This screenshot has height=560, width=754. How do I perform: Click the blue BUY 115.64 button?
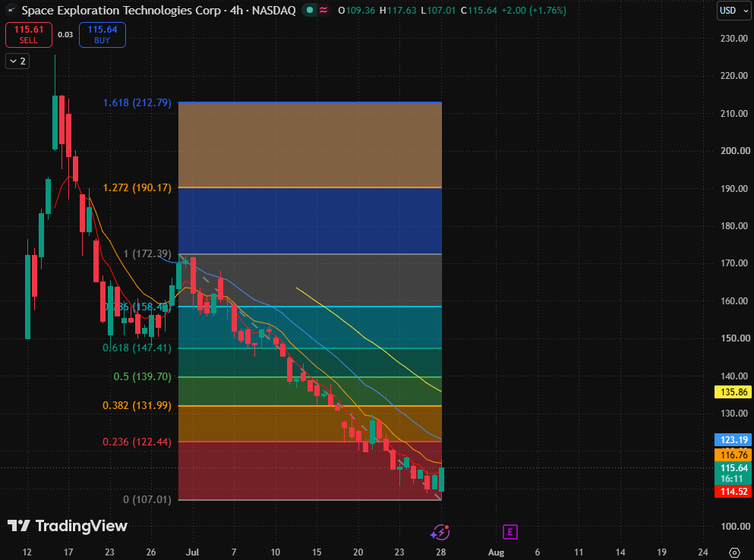coord(103,35)
